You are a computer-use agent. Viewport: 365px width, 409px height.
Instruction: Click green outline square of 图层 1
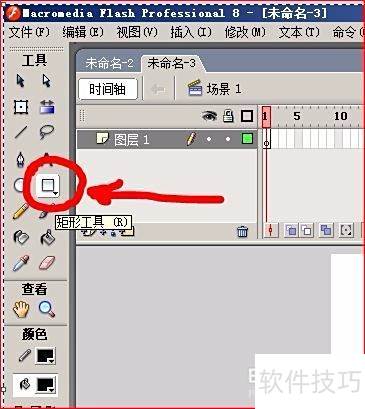coord(247,139)
